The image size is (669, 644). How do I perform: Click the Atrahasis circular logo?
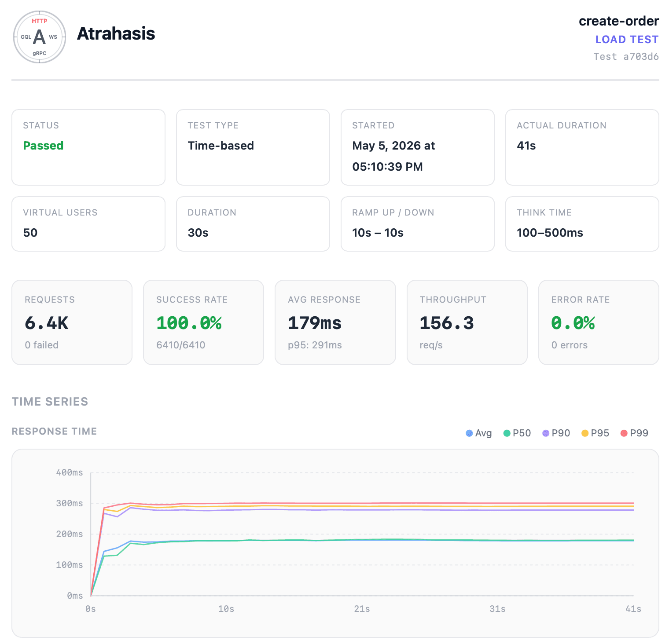point(40,37)
